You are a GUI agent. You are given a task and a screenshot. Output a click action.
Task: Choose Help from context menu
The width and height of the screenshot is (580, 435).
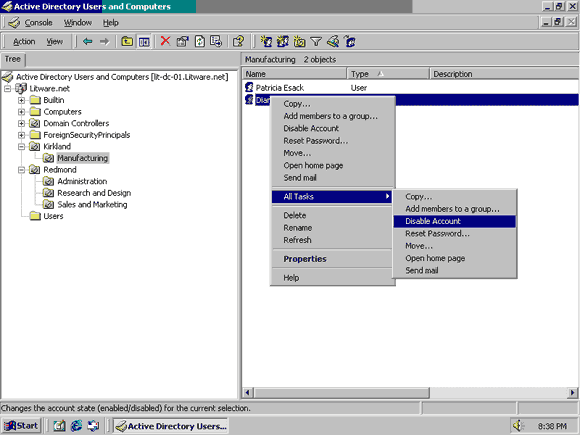pos(333,278)
